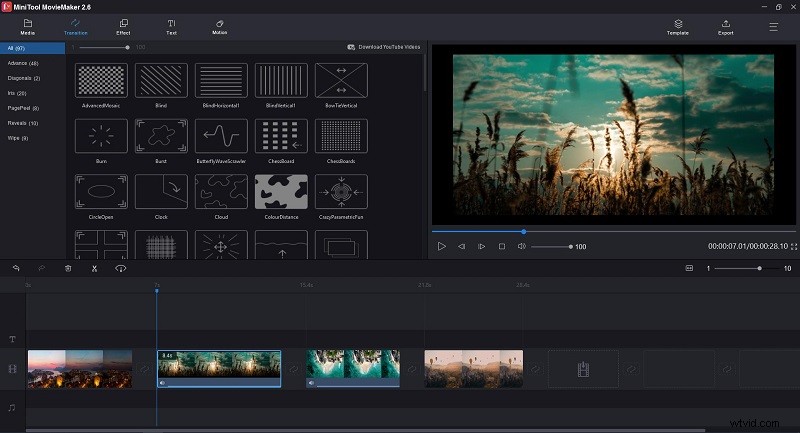The height and width of the screenshot is (433, 800).
Task: Open the hamburger main menu
Action: click(773, 27)
